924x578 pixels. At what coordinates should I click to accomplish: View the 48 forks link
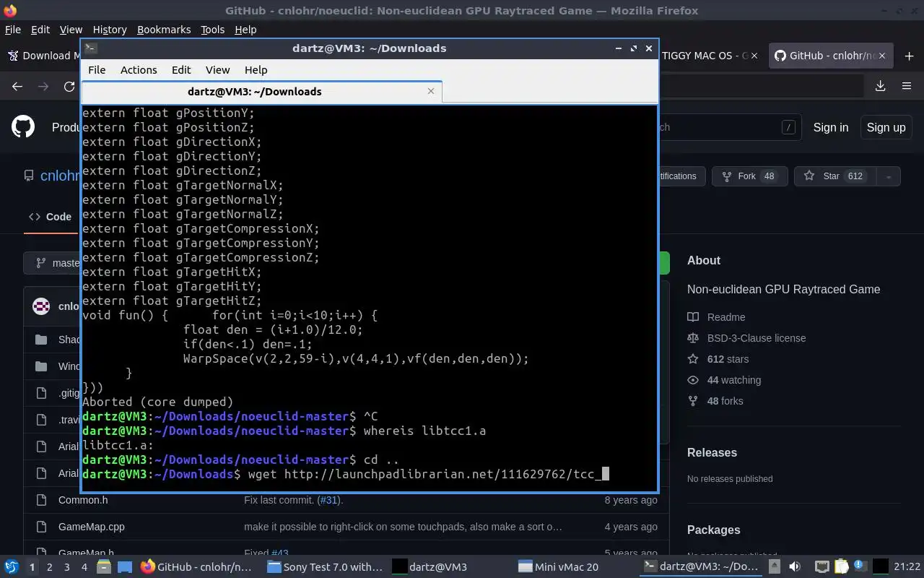point(725,401)
